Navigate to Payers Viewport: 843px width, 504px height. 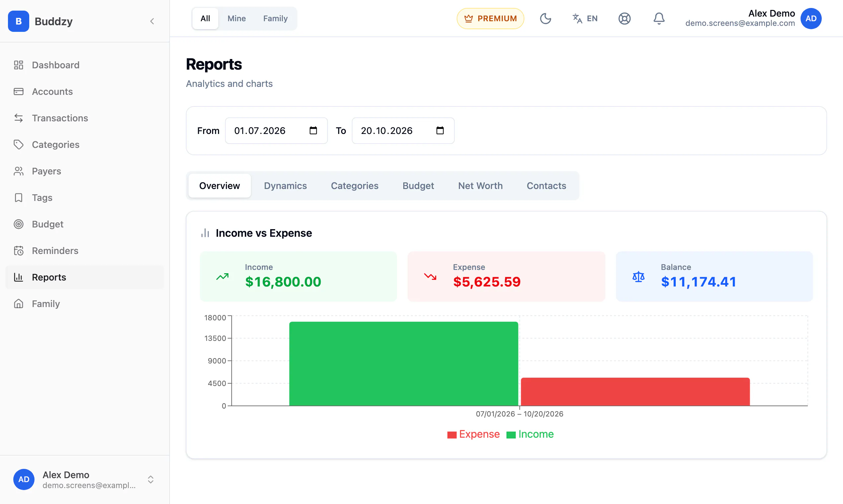(x=85, y=171)
